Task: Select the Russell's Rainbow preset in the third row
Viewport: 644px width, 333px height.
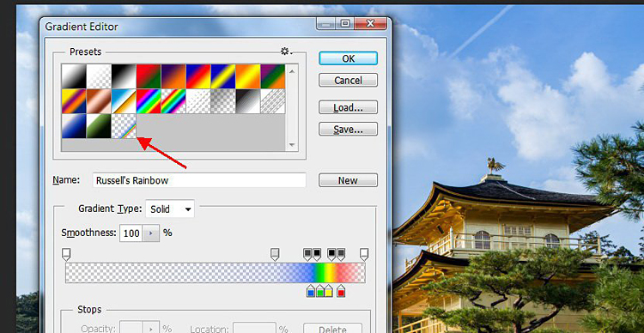Action: coord(124,126)
